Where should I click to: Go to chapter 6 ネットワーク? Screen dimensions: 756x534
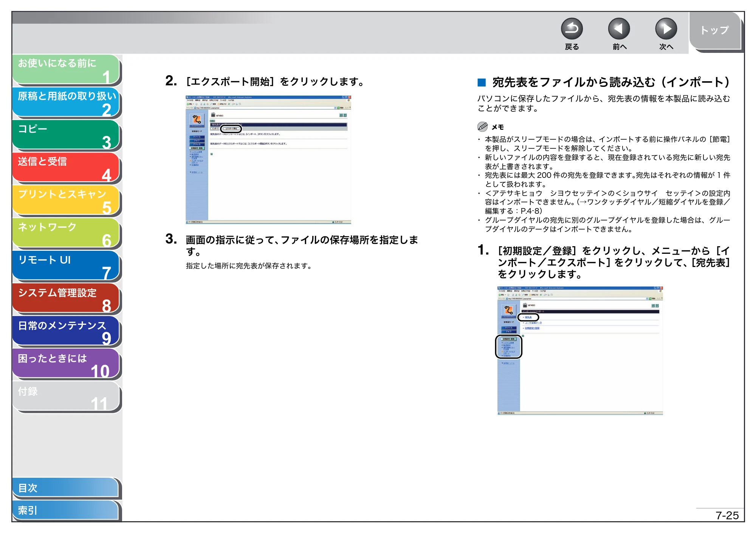pos(66,233)
